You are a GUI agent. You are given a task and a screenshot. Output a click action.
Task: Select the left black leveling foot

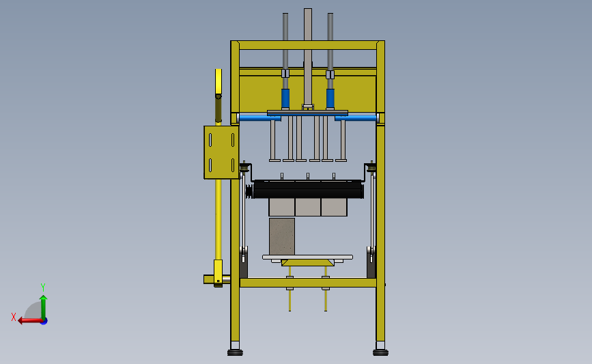(235, 352)
